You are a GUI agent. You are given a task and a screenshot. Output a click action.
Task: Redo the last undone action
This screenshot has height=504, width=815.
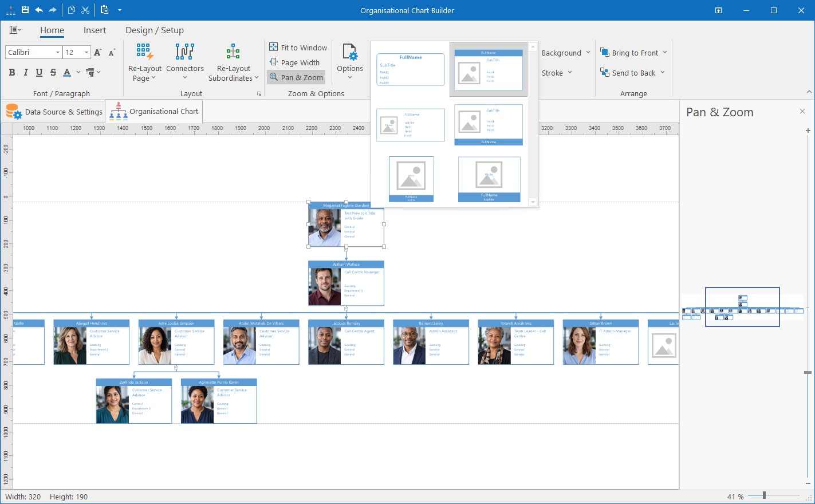pyautogui.click(x=53, y=10)
